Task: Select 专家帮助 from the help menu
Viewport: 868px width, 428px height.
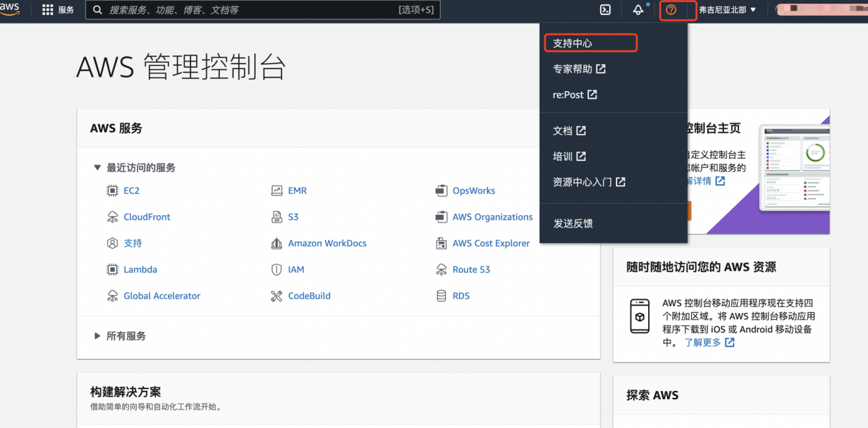Action: 579,69
